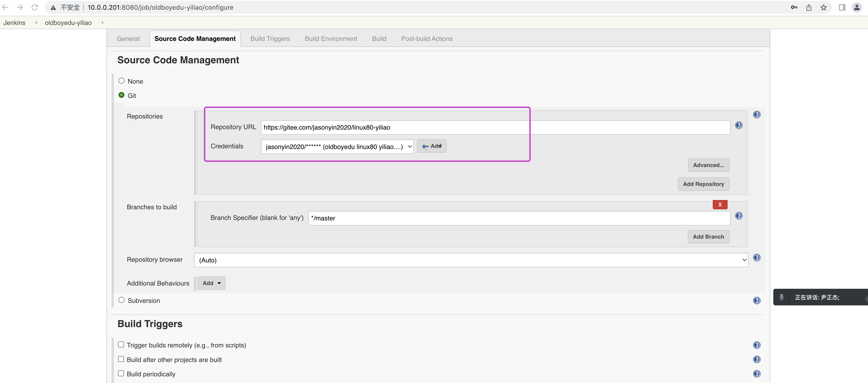Open the Additional Behaviours Add dropdown
The image size is (868, 383).
[x=211, y=283]
